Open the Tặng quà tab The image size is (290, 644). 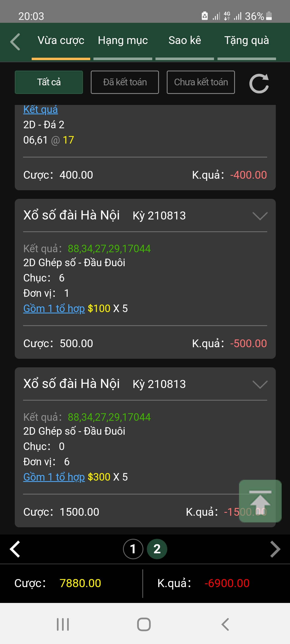pyautogui.click(x=247, y=40)
